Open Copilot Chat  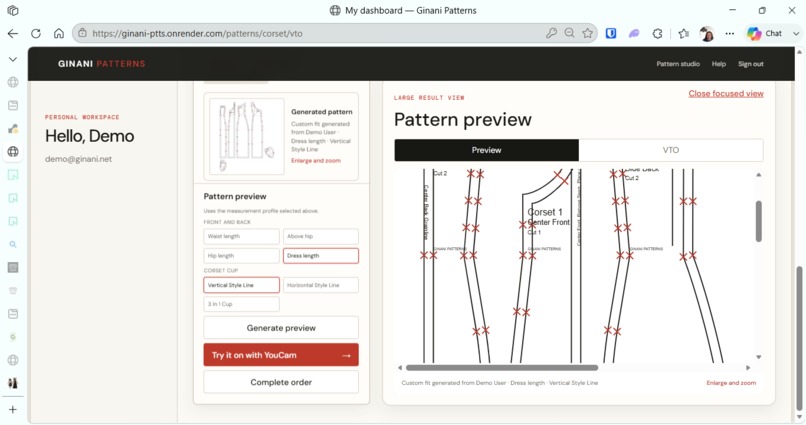(x=765, y=33)
